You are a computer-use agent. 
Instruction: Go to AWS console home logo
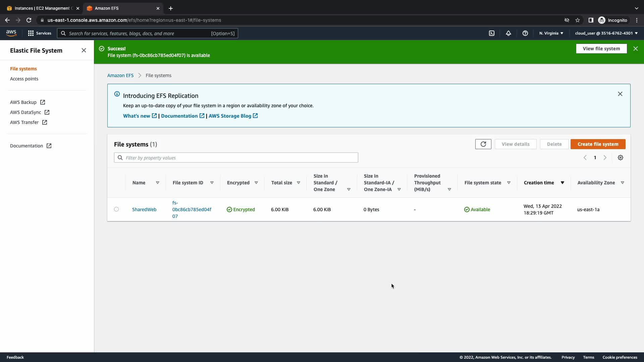tap(11, 33)
